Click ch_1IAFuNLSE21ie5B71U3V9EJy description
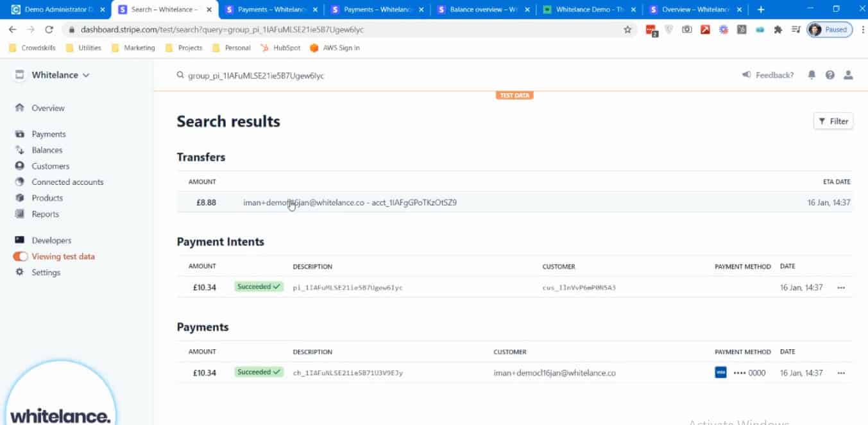Viewport: 868px width, 425px height. 348,373
